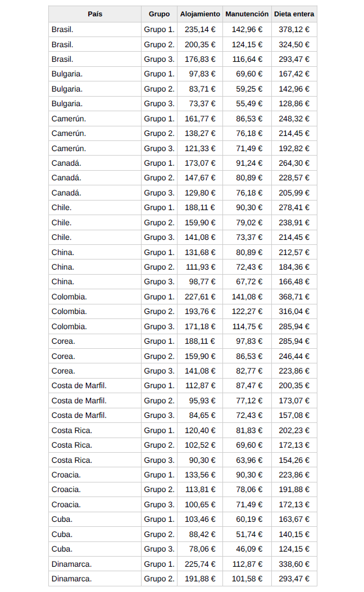Click Costa Rica Grupo 1 dieta entera 202,23 €
The image size is (364, 592).
pos(294,430)
